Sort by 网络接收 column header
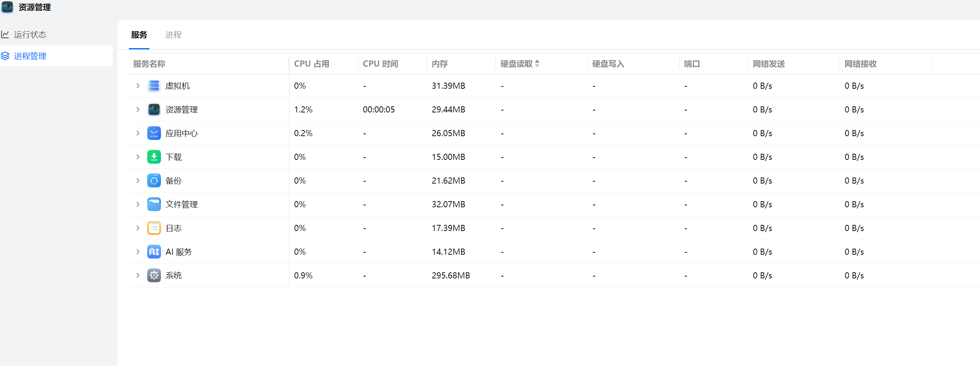This screenshot has width=980, height=366. tap(861, 64)
